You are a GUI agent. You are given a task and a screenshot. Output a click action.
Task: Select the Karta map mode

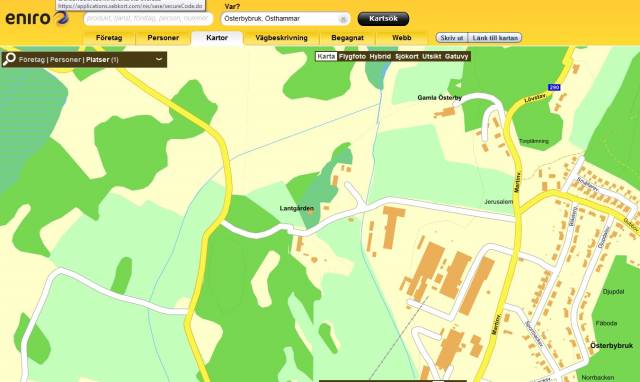pyautogui.click(x=326, y=56)
